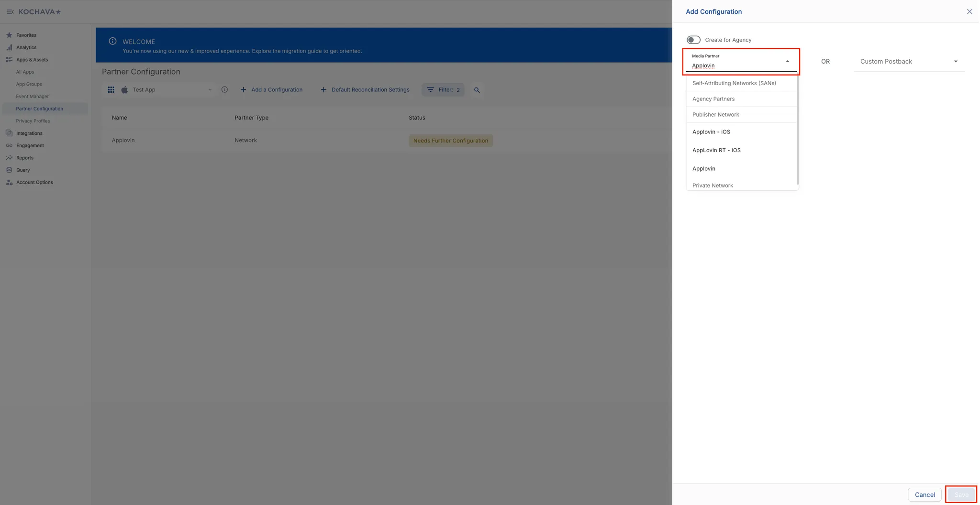This screenshot has height=505, width=980.
Task: Open the Custom Postback dropdown
Action: coord(909,61)
